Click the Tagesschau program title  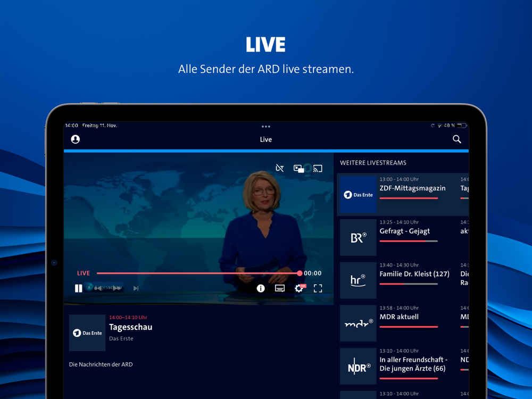coord(131,327)
